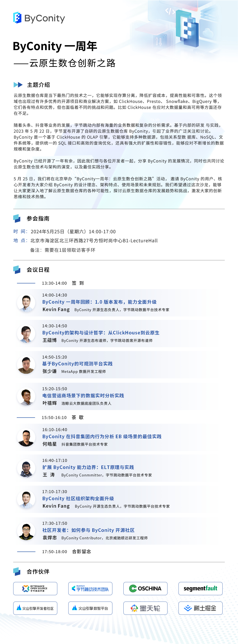Click the double-arrow icon beside 主题介绍
Viewport: 238px width, 644px height.
coord(18,85)
